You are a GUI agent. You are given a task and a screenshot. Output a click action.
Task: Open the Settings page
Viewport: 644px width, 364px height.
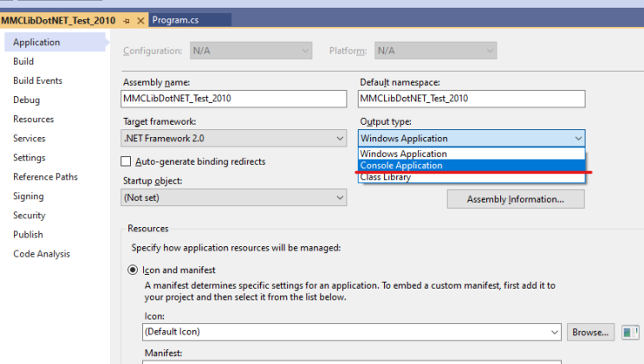pyautogui.click(x=29, y=158)
